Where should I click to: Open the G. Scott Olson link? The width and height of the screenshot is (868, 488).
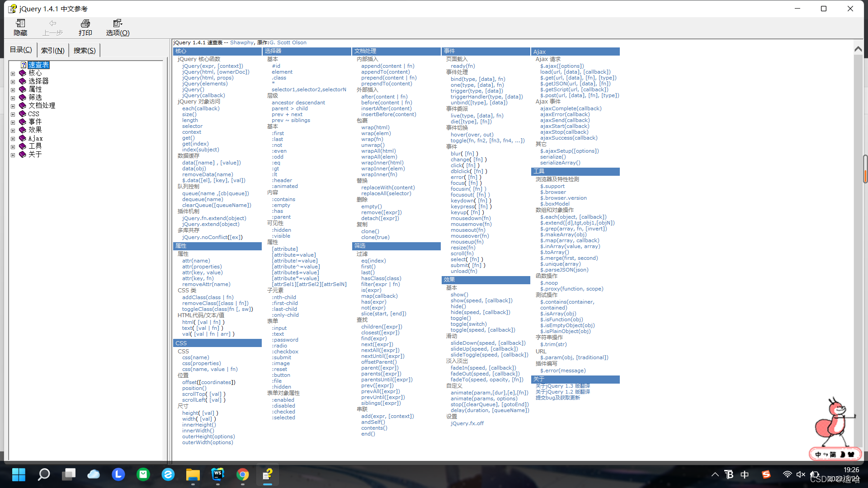(288, 42)
